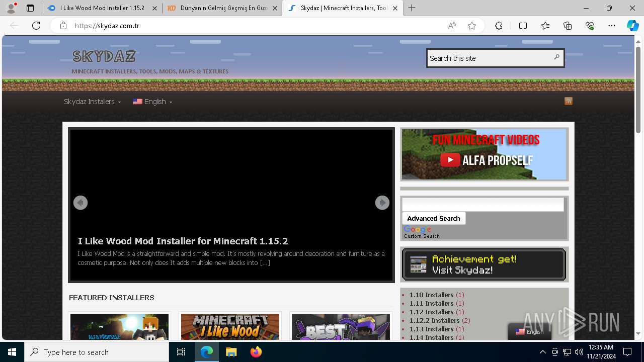Expand English language dropdown in navigation
This screenshot has width=644, height=362.
coord(152,102)
